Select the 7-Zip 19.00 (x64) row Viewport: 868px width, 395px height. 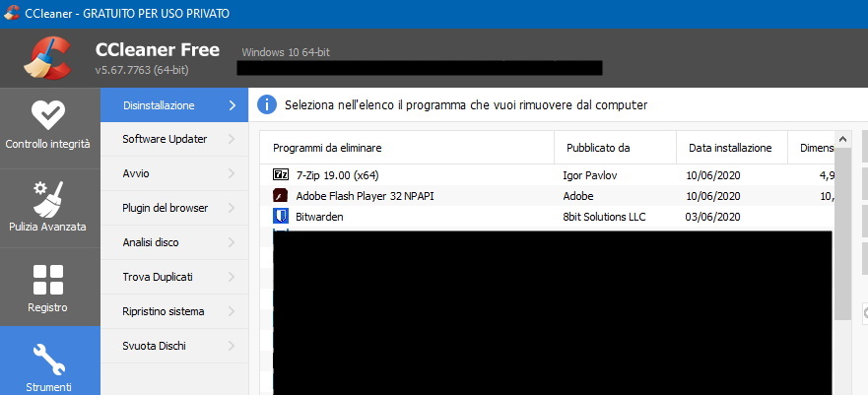(x=547, y=176)
